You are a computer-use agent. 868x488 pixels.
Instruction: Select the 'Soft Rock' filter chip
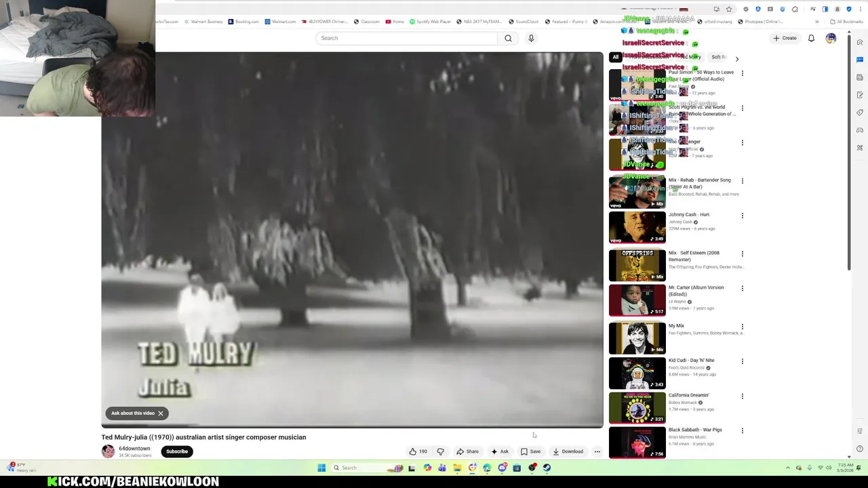click(719, 57)
